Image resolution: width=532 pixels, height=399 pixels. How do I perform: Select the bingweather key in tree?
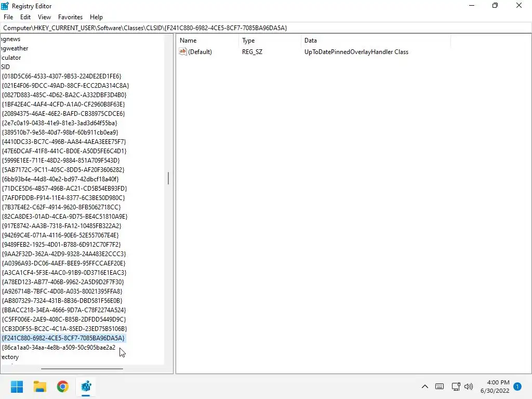click(14, 48)
